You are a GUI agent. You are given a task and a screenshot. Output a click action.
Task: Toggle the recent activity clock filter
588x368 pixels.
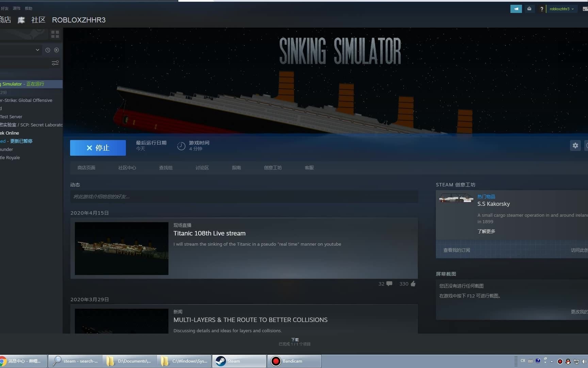pyautogui.click(x=48, y=50)
